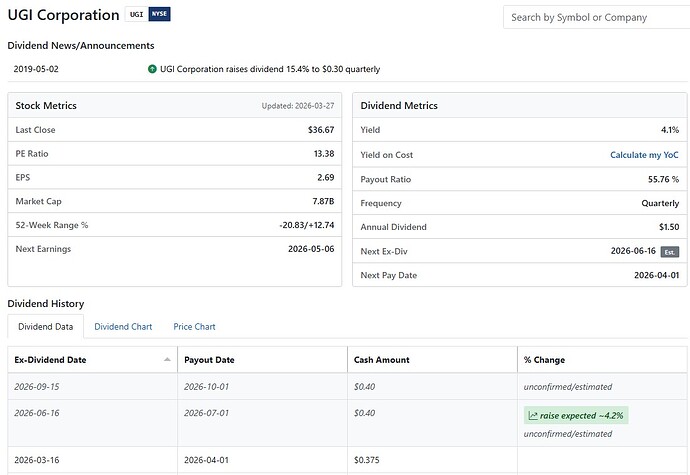Image resolution: width=690 pixels, height=475 pixels.
Task: Click the Annual Dividend value $1.50
Action: click(669, 227)
